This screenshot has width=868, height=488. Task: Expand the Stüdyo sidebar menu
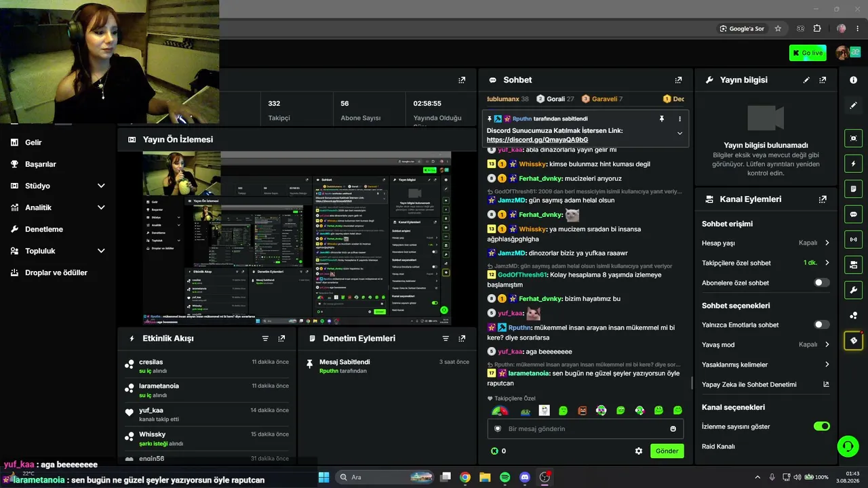coord(101,186)
